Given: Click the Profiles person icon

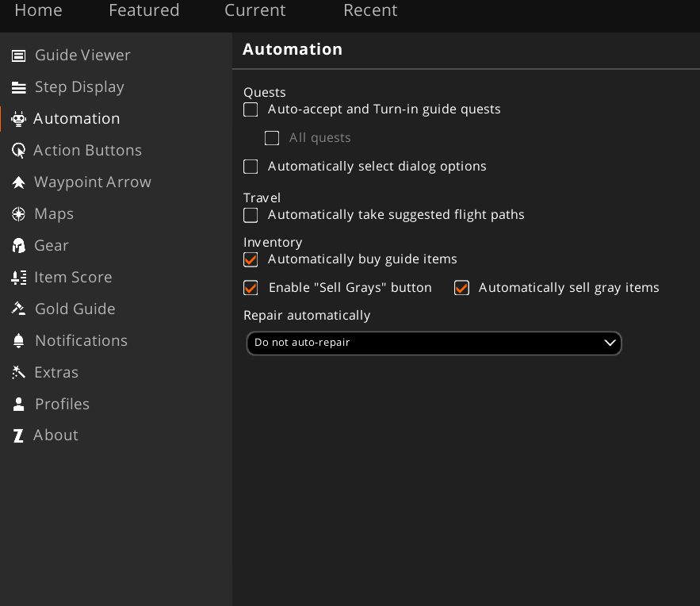Looking at the screenshot, I should click(x=18, y=405).
